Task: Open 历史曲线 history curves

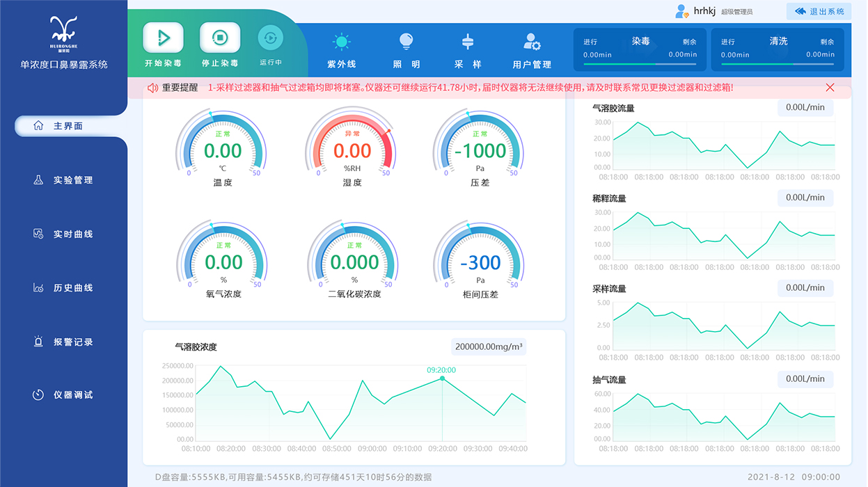Action: coord(63,287)
